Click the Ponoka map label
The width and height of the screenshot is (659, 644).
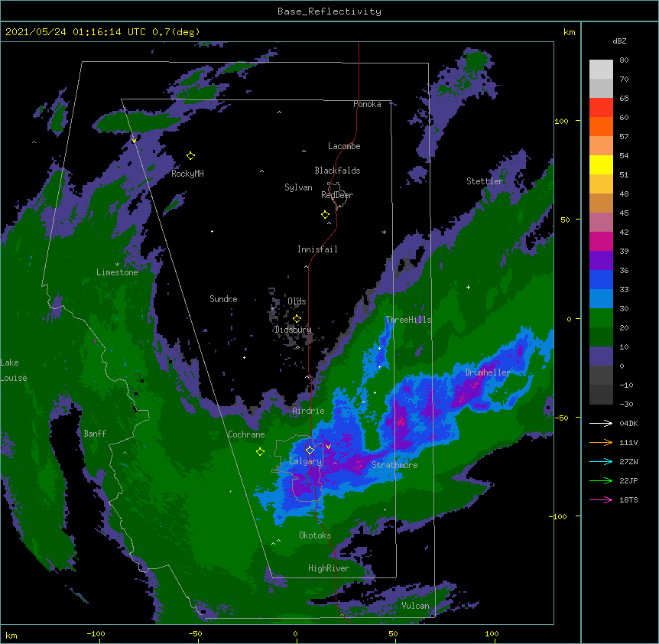[x=367, y=104]
